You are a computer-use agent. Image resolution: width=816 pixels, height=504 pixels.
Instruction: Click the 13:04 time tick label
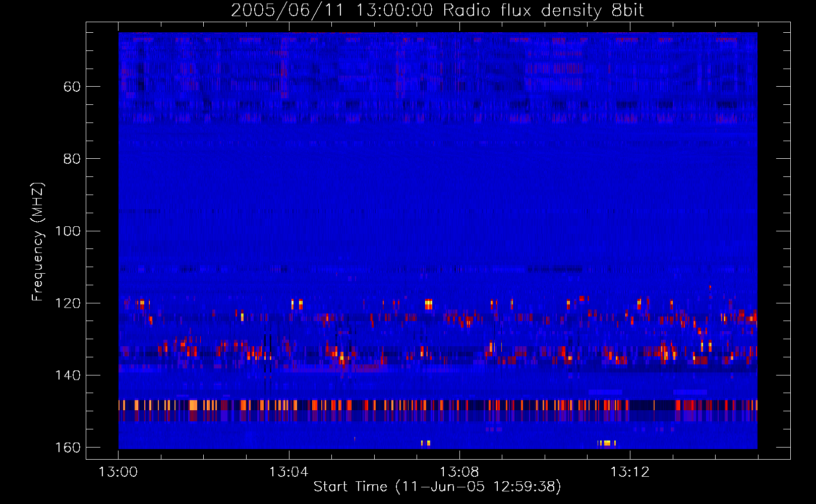tap(288, 472)
